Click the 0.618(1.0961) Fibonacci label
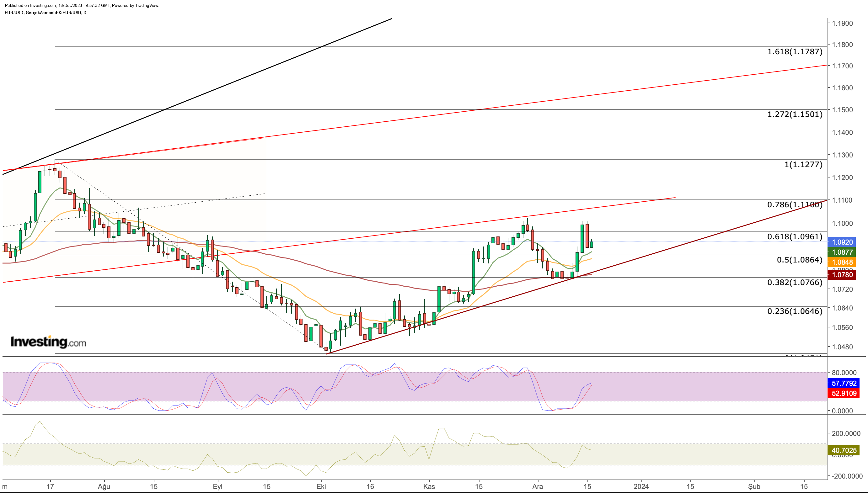This screenshot has height=493, width=868. point(795,237)
